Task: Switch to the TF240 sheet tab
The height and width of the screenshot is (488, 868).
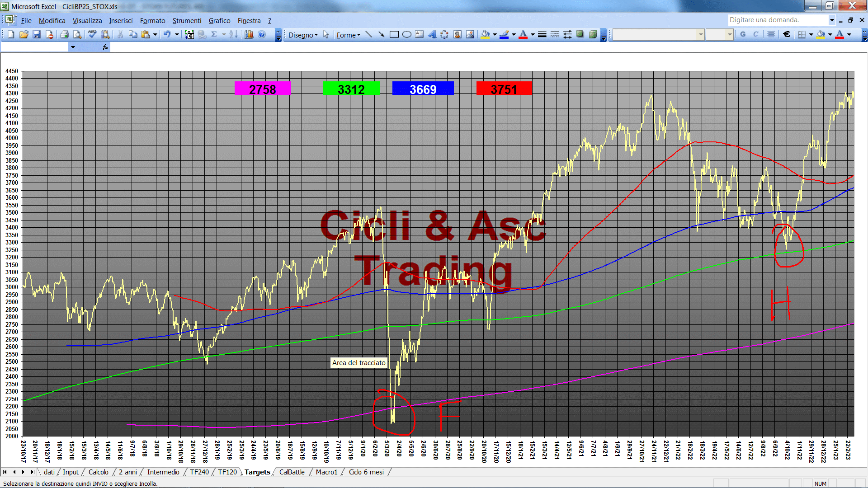Action: (x=199, y=472)
